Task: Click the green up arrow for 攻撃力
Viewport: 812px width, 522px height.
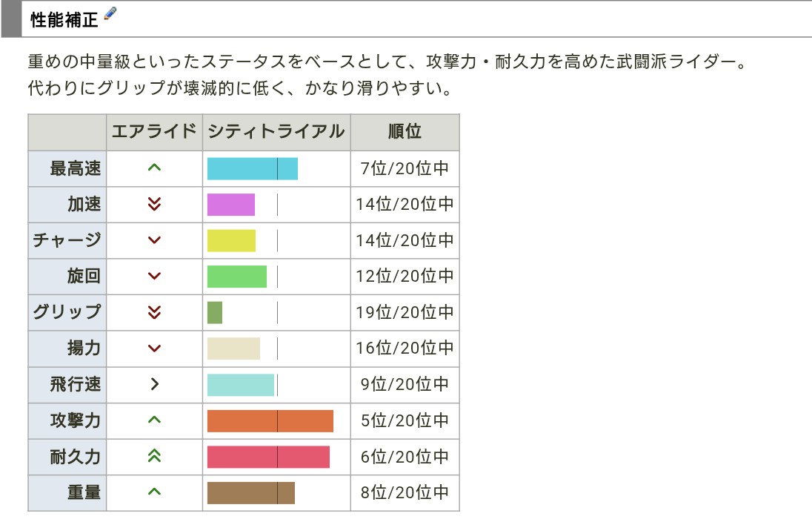Action: tap(154, 420)
